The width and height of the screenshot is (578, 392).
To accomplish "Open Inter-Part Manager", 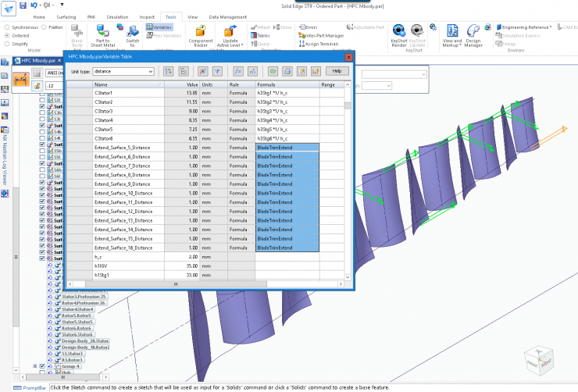I will point(321,36).
